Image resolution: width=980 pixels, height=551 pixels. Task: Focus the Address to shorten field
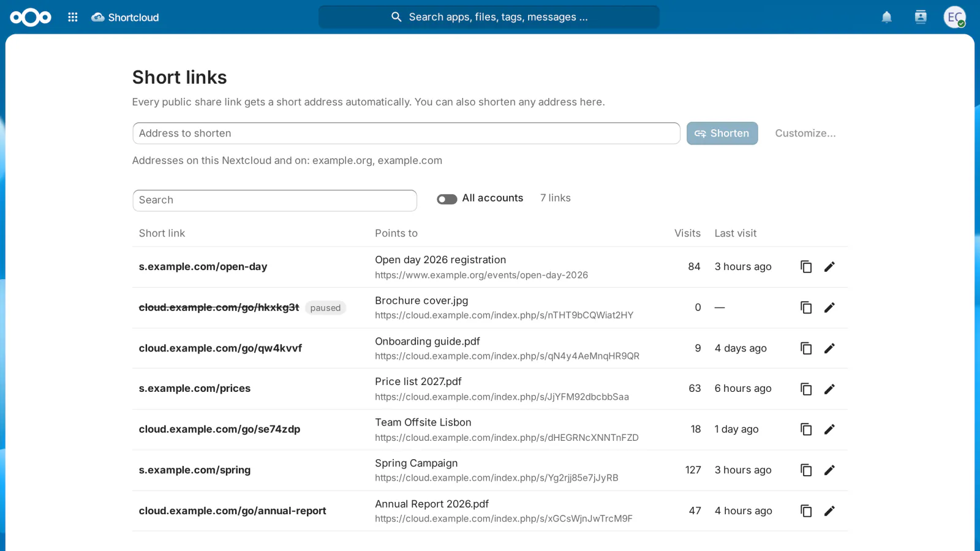coord(406,133)
